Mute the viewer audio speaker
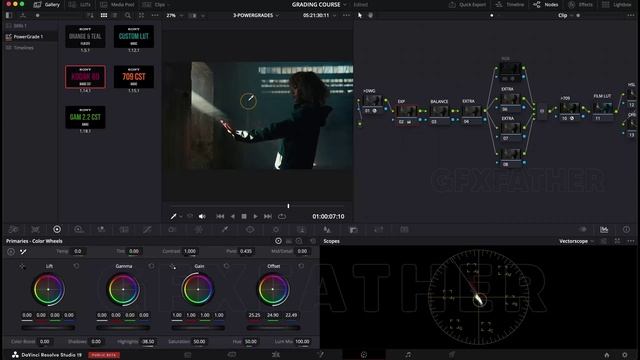 (202, 216)
